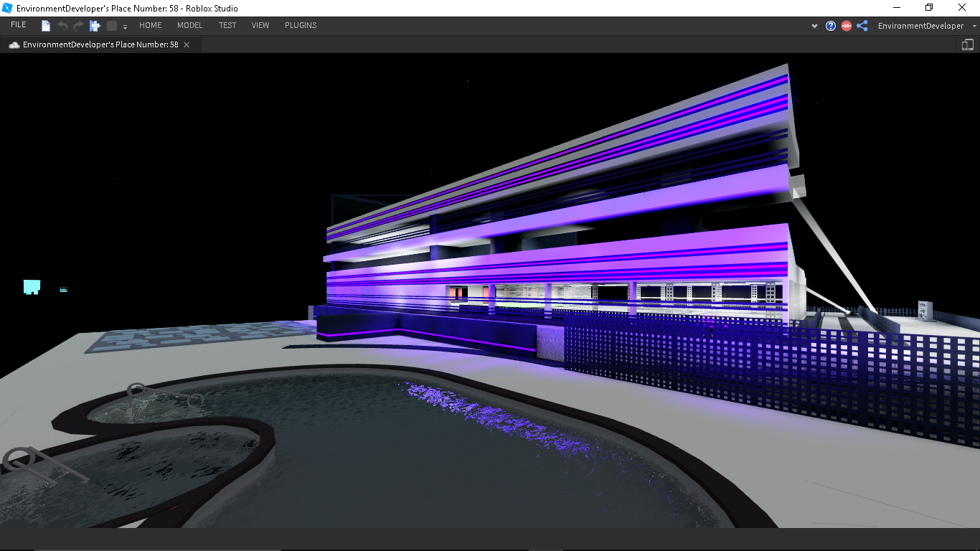Click the Undo arrow icon
The width and height of the screenshot is (980, 551).
(62, 26)
